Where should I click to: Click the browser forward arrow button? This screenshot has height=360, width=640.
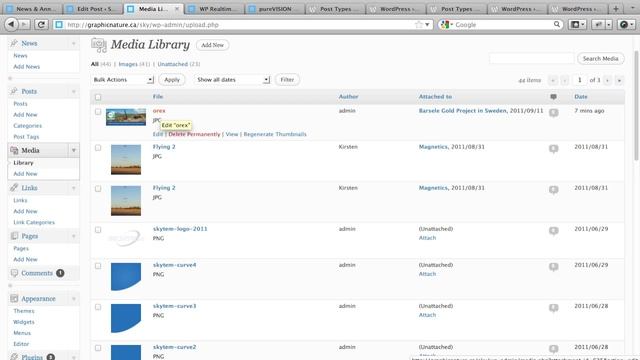(x=24, y=24)
